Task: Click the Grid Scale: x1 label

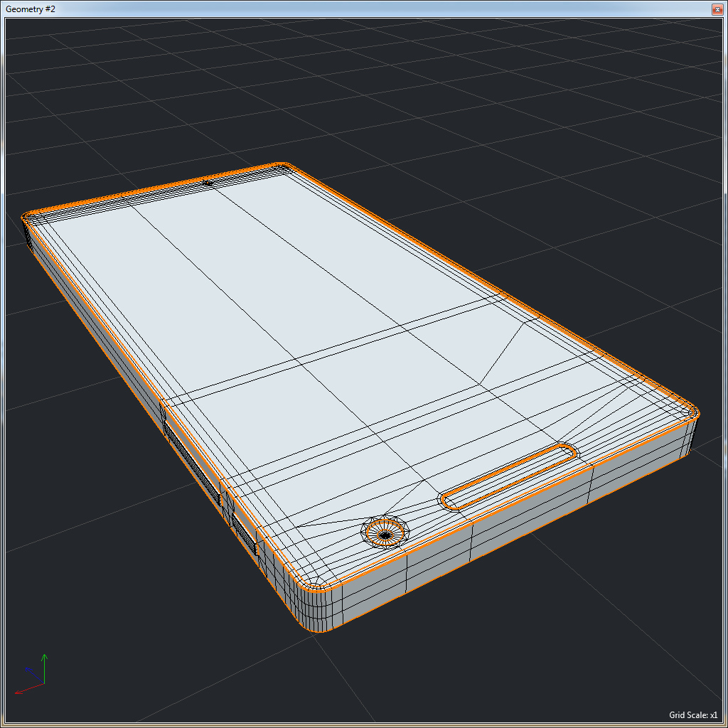Action: [x=692, y=715]
